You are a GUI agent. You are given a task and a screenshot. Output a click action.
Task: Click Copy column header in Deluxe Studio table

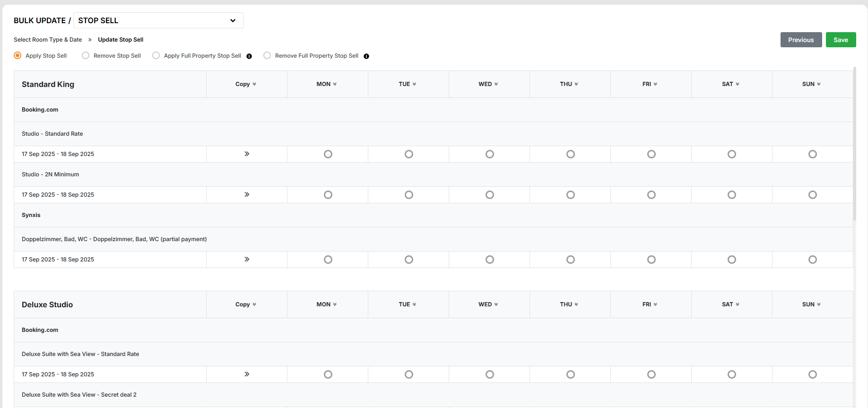[246, 304]
